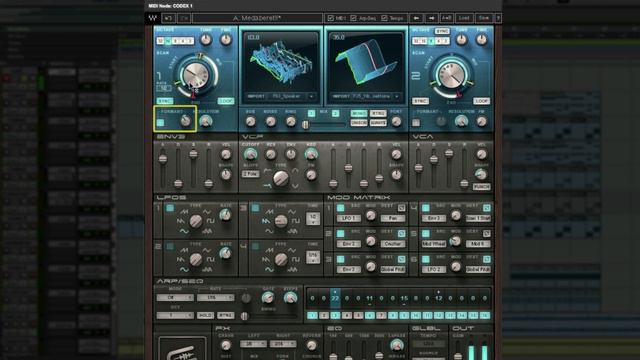Click Mod Matrix slot 2 polarity icon
640x360 pixels.
point(402,233)
